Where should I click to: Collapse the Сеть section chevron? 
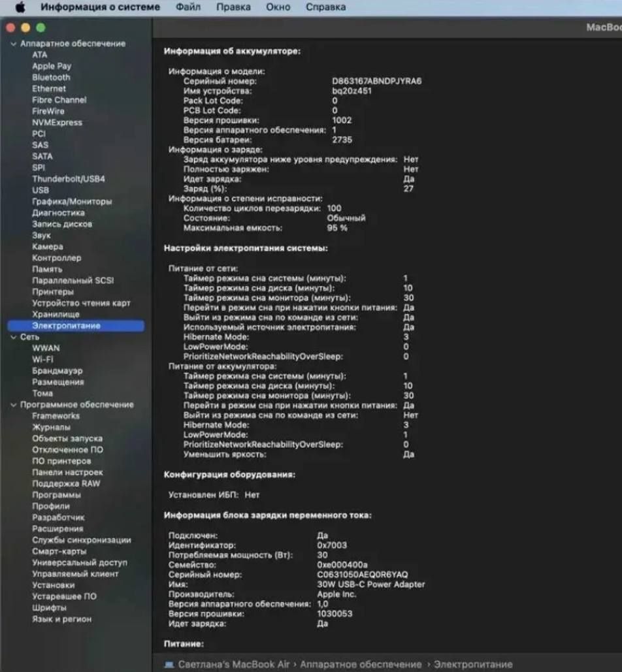click(13, 337)
